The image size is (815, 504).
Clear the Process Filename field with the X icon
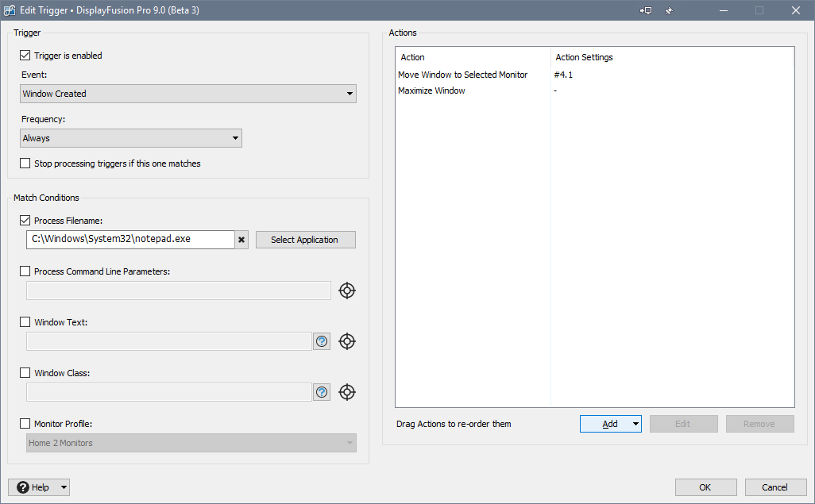241,240
